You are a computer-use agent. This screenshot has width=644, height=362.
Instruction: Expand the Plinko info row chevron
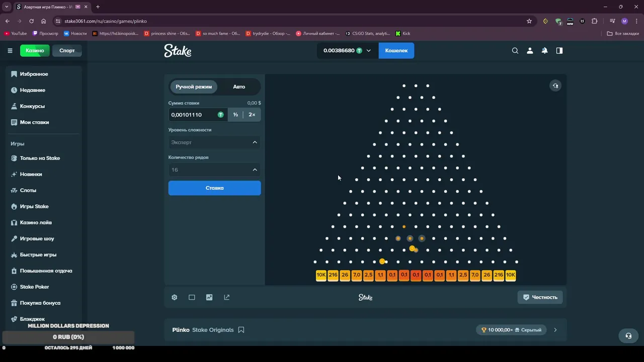[x=555, y=330]
